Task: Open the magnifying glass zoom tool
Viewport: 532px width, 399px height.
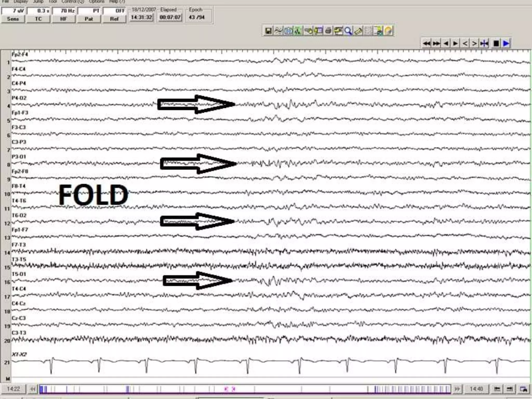Action: (348, 31)
